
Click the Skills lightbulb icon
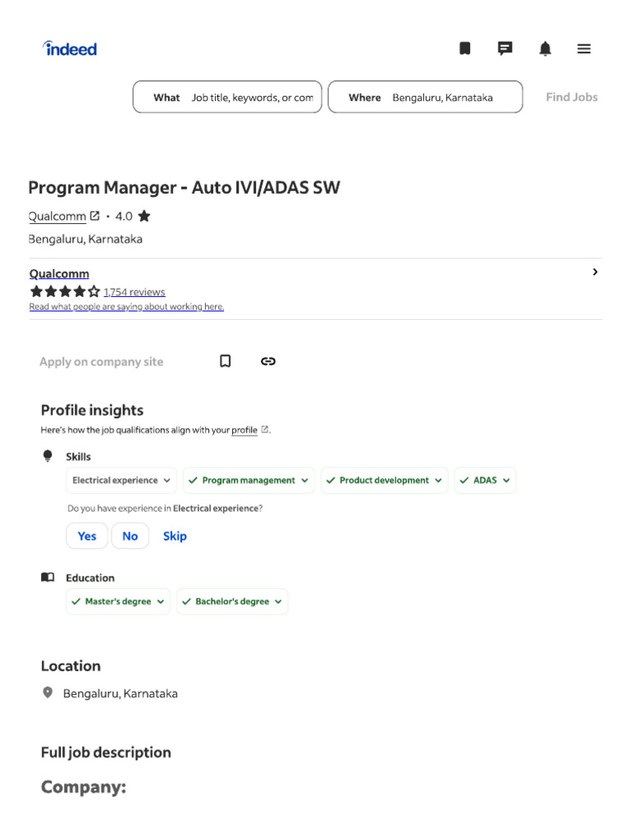[x=48, y=456]
